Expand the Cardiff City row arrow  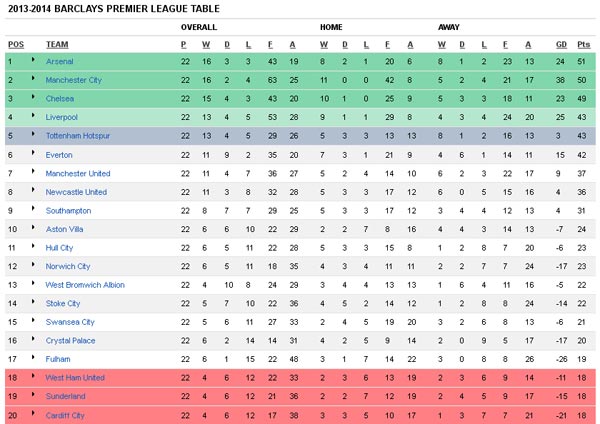click(x=33, y=413)
